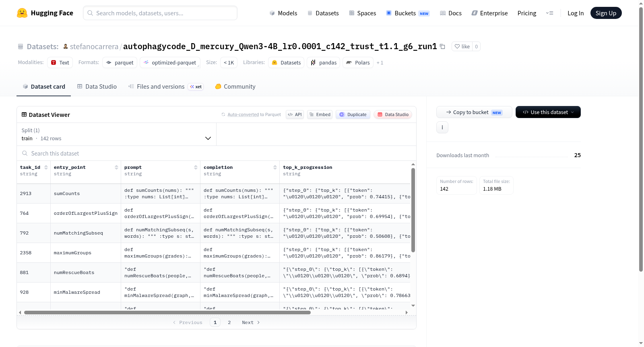Sort by prompt column icon

(196, 167)
